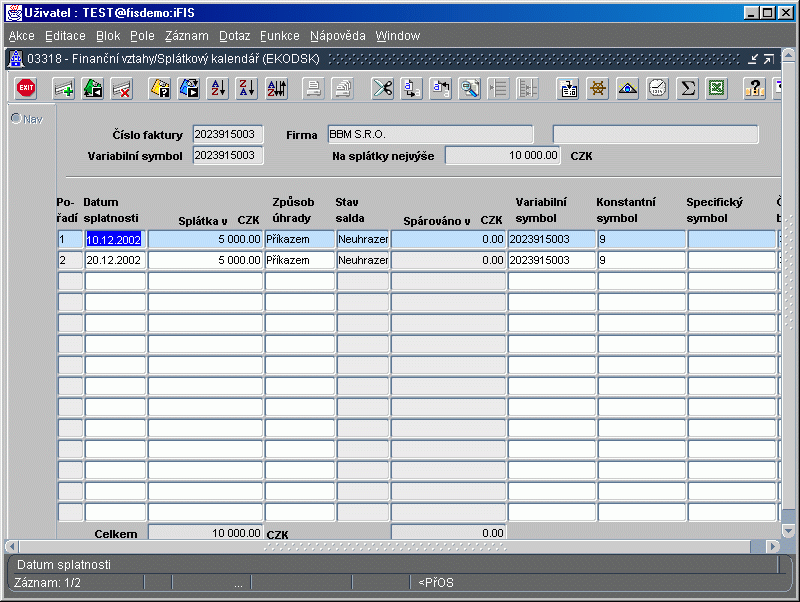Click the print toolbar icon
The height and width of the screenshot is (602, 800).
(313, 88)
